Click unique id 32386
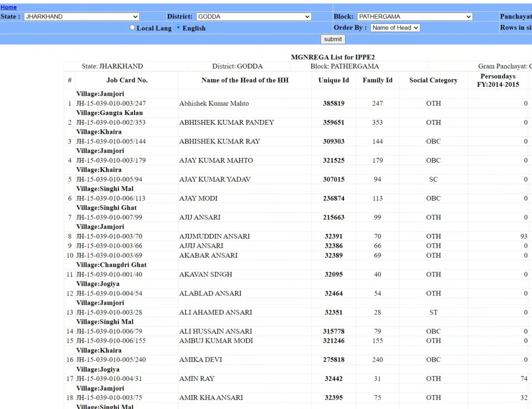 coord(334,246)
